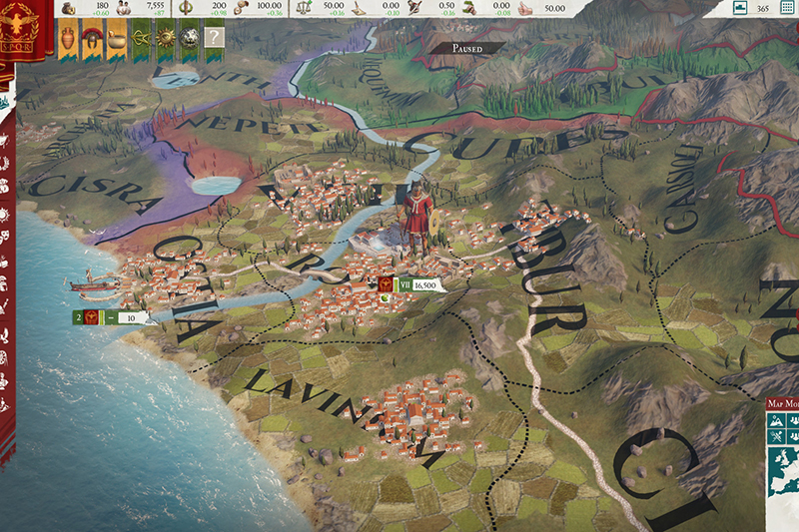Screen dimensions: 799x532
Task: Open the laurel wreath sidebar icon
Action: tap(5, 163)
